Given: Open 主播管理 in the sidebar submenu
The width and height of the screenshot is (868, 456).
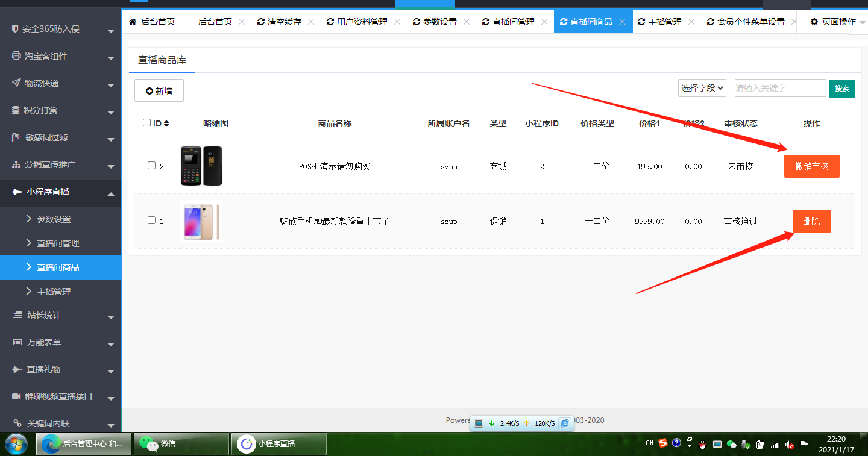Looking at the screenshot, I should (54, 292).
